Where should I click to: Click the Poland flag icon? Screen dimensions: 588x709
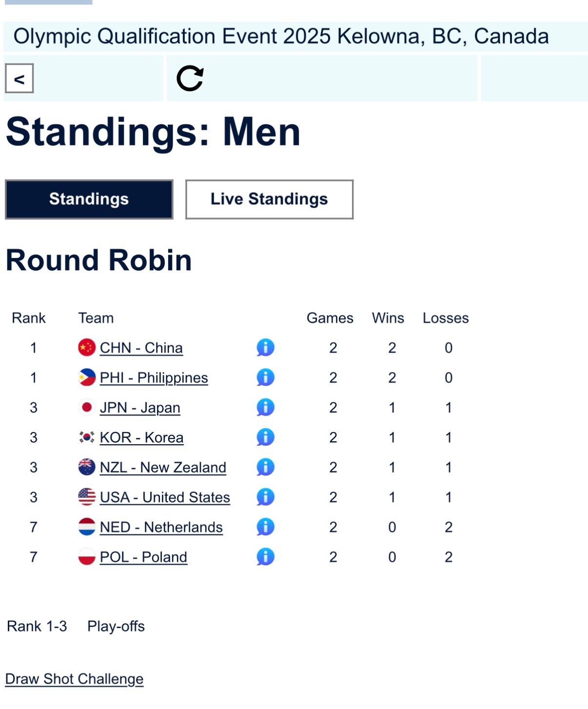pos(87,557)
